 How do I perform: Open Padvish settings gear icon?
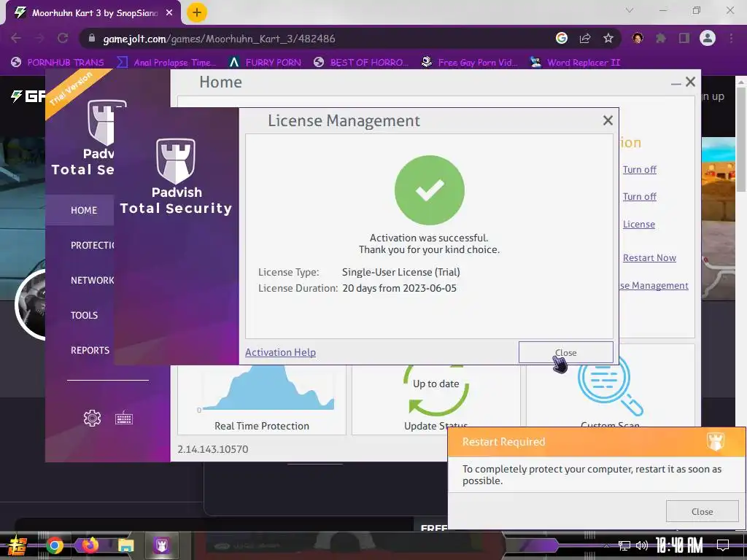pos(92,418)
